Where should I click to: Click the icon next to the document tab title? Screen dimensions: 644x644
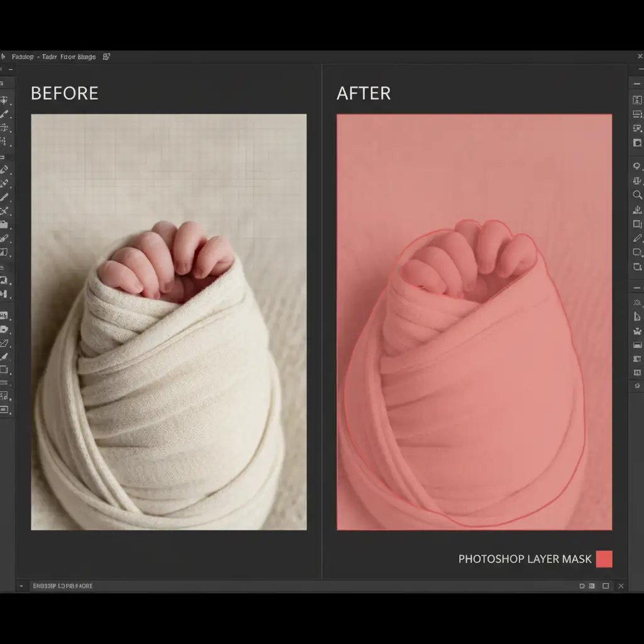106,57
